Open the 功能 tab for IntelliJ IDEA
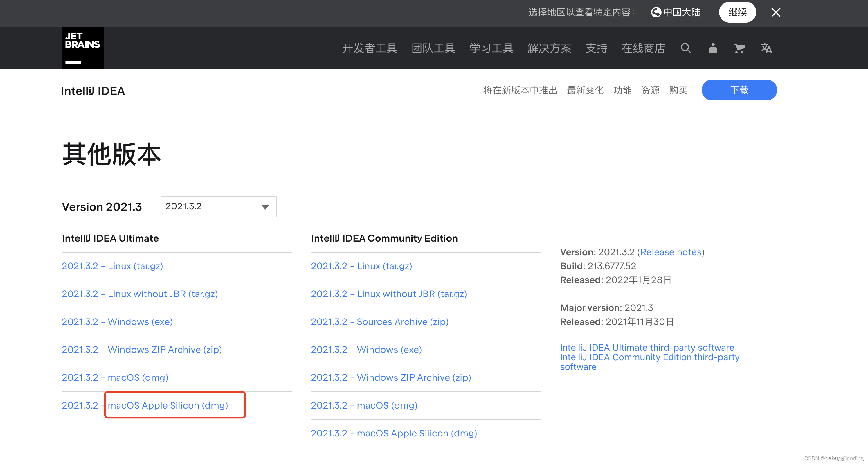The image size is (868, 464). point(622,90)
